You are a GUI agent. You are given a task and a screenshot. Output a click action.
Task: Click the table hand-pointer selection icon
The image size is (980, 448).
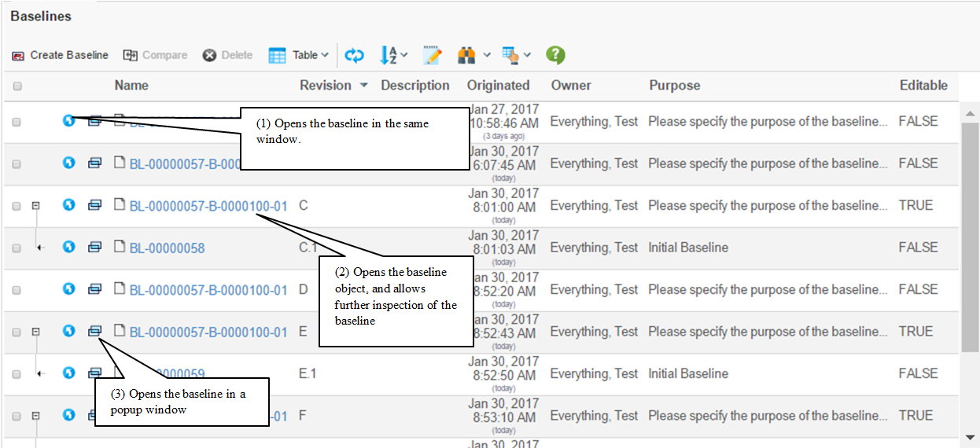pyautogui.click(x=511, y=55)
